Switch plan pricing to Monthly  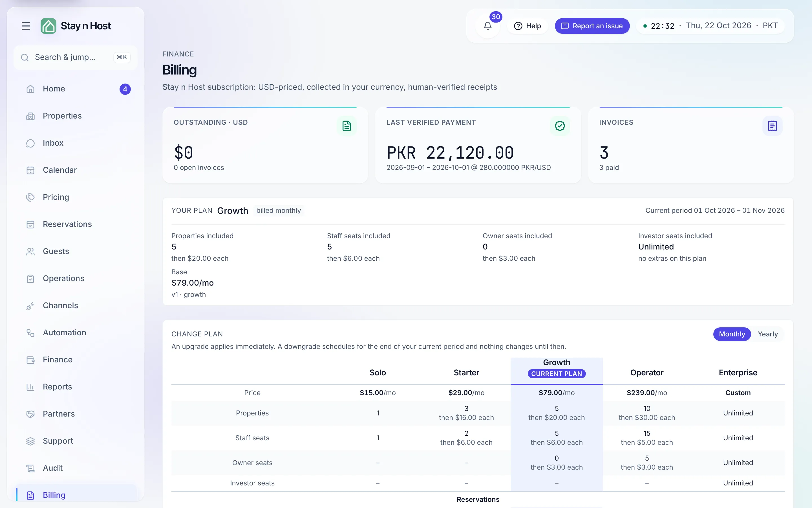pyautogui.click(x=732, y=334)
